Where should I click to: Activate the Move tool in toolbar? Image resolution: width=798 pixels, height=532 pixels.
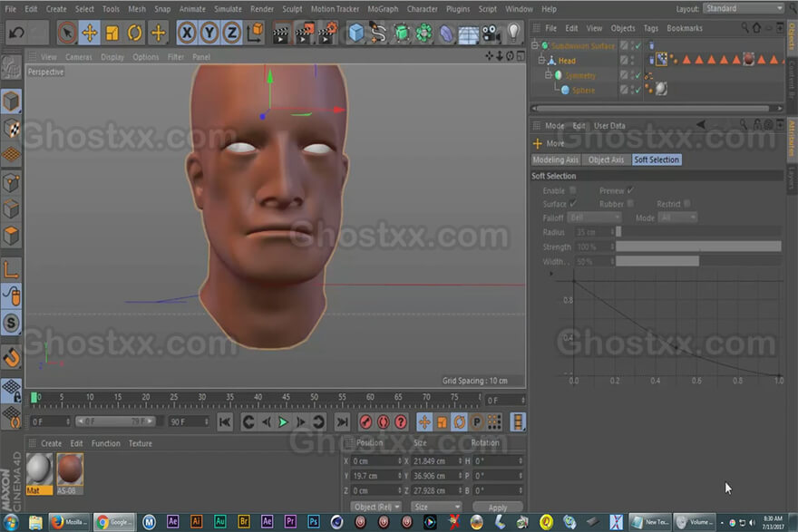point(90,33)
